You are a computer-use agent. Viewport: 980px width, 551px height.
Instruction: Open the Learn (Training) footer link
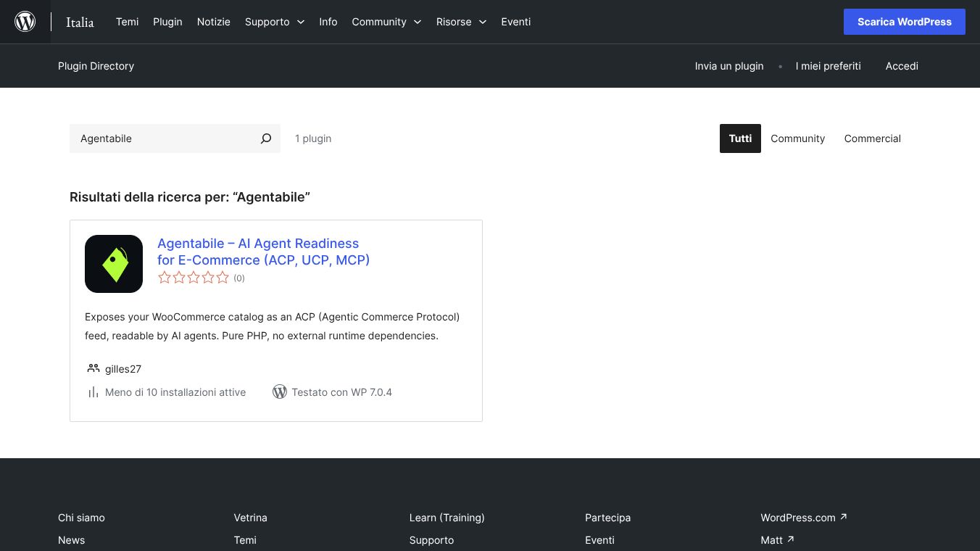(x=447, y=518)
